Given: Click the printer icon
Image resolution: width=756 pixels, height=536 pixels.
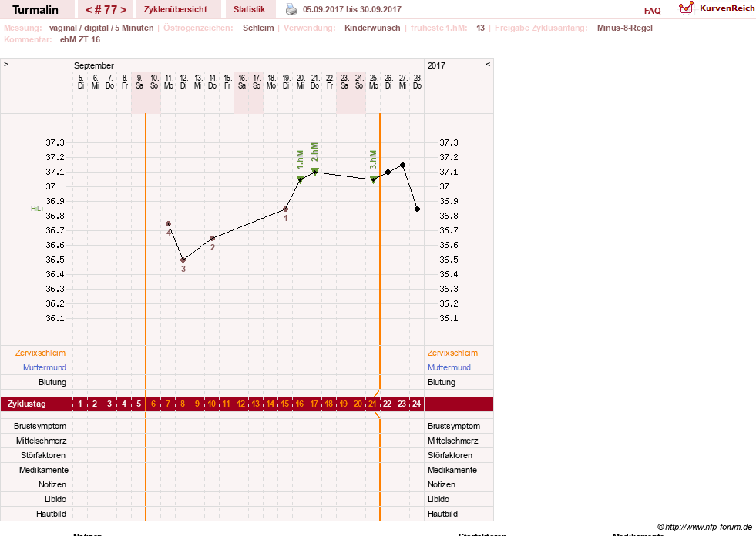Looking at the screenshot, I should click(x=291, y=9).
